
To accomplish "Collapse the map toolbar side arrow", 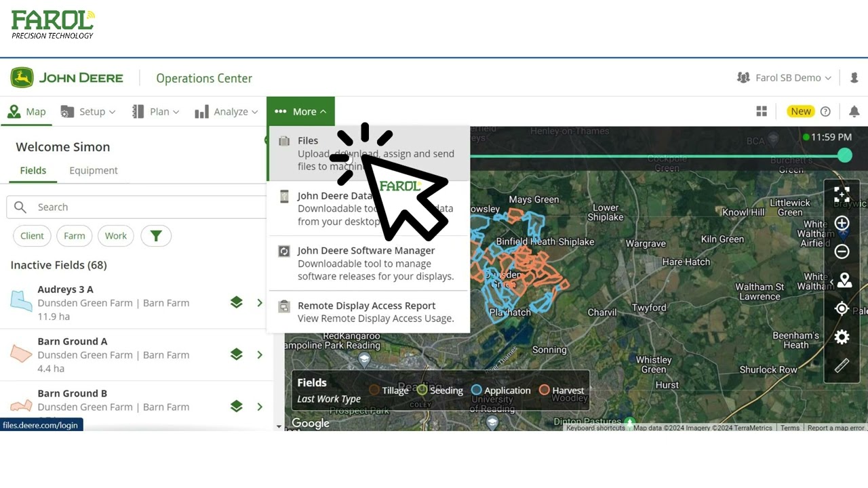I will pos(831,282).
